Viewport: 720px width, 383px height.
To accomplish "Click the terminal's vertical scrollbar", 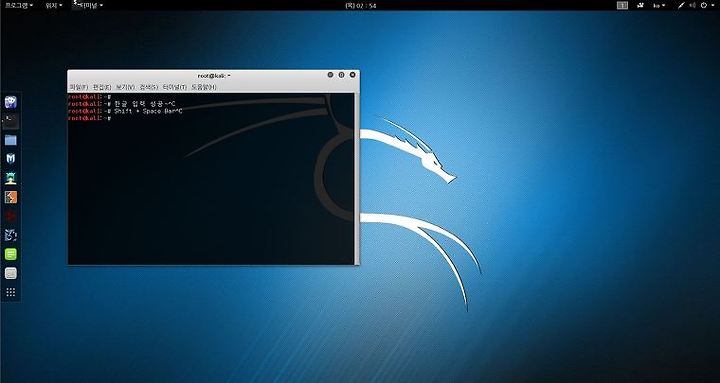I will [357, 178].
